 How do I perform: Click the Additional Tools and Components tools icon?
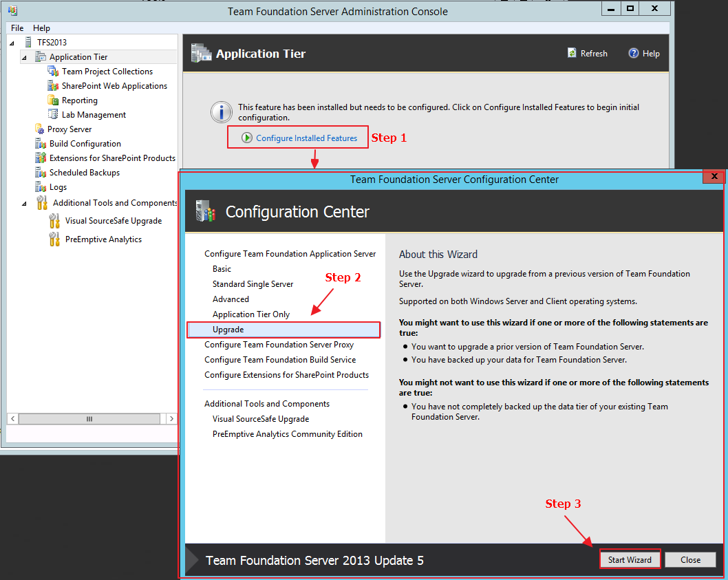pos(42,202)
